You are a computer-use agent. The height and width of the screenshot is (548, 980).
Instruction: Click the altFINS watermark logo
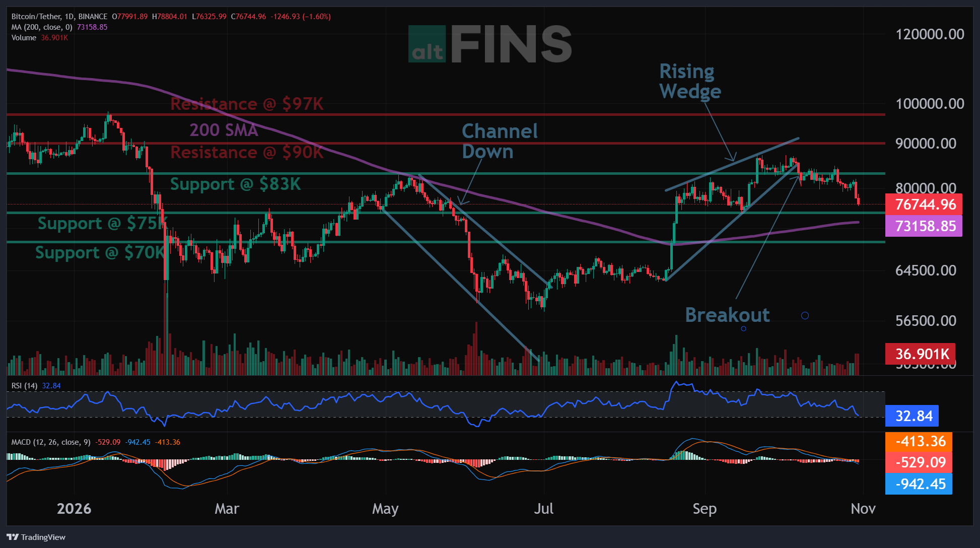click(490, 44)
